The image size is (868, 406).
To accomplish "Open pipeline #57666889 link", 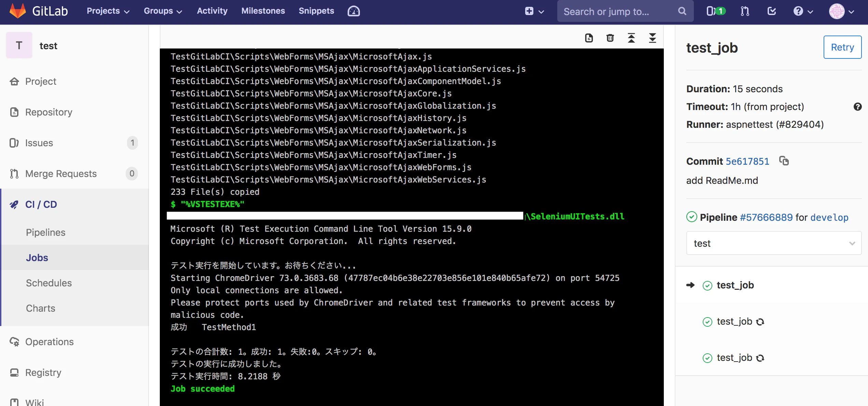I will coord(766,217).
